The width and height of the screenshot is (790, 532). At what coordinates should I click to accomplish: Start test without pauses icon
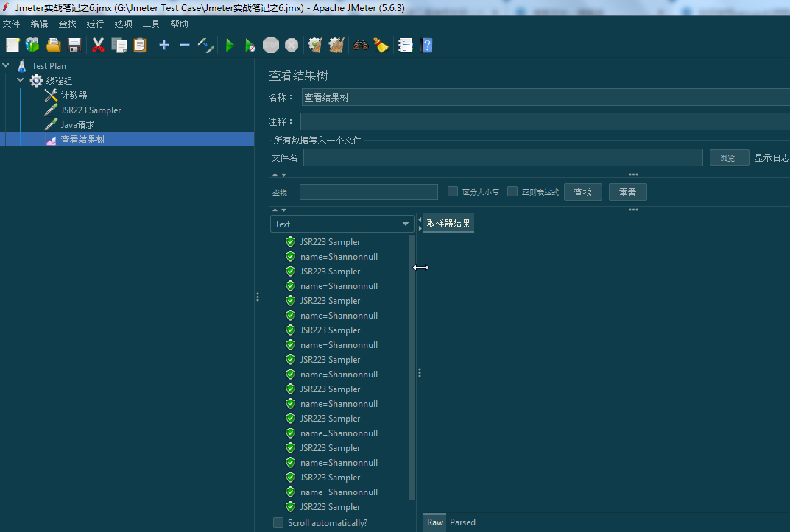[250, 46]
